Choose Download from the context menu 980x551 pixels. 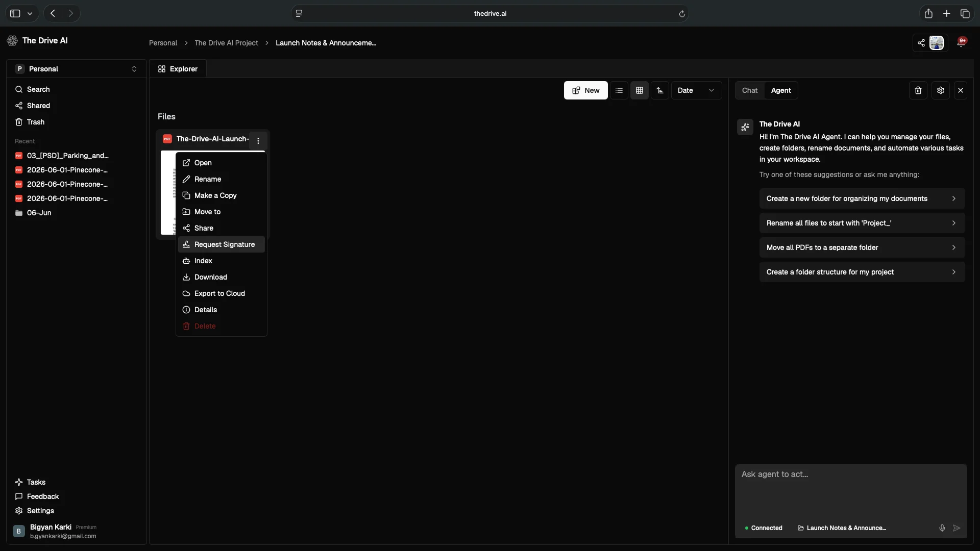[222, 277]
